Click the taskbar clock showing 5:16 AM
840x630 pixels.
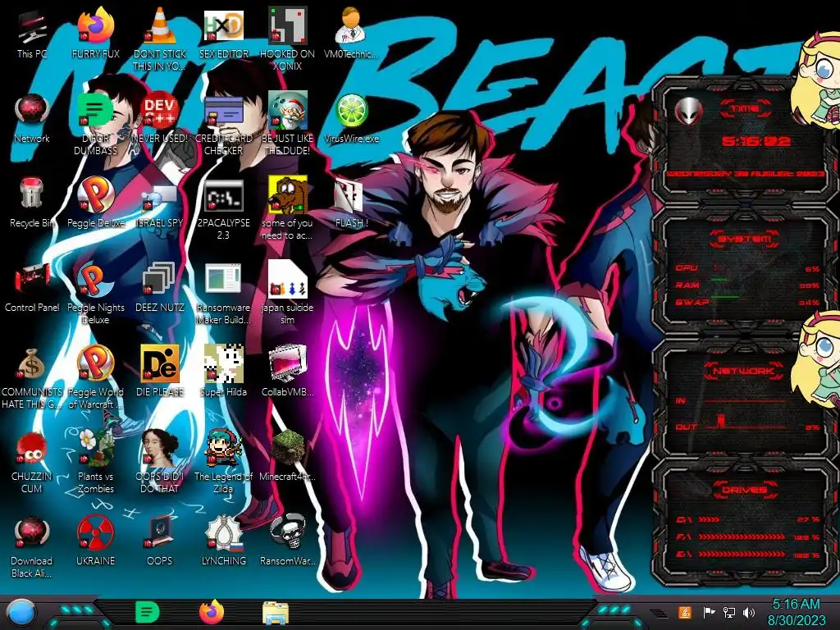click(x=796, y=605)
